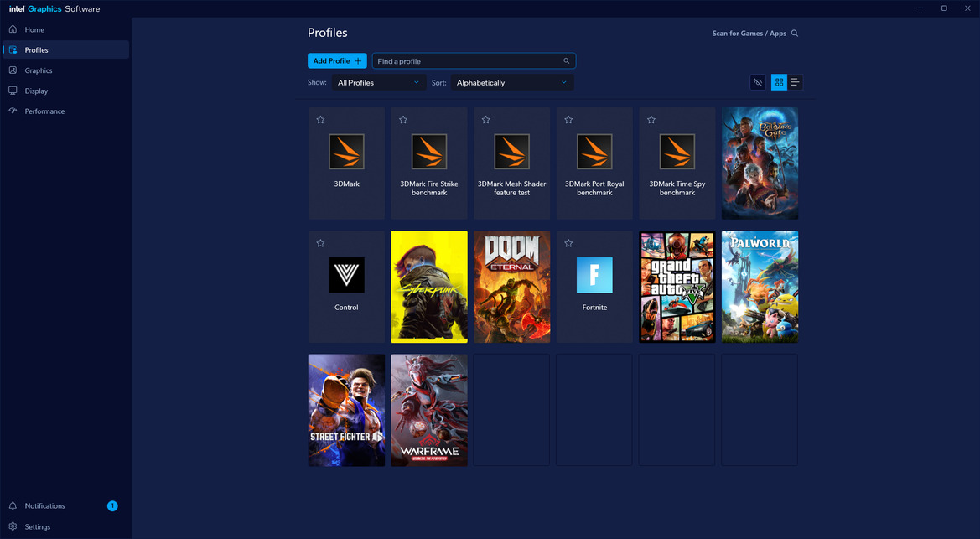Open the Sort Alphabetically dropdown
Screen dimensions: 980x539
512,82
